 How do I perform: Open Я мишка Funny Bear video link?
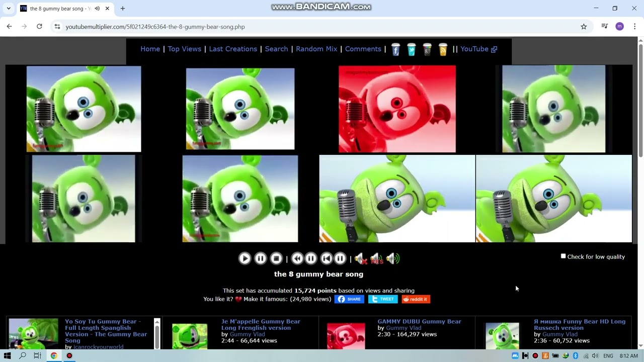point(580,324)
